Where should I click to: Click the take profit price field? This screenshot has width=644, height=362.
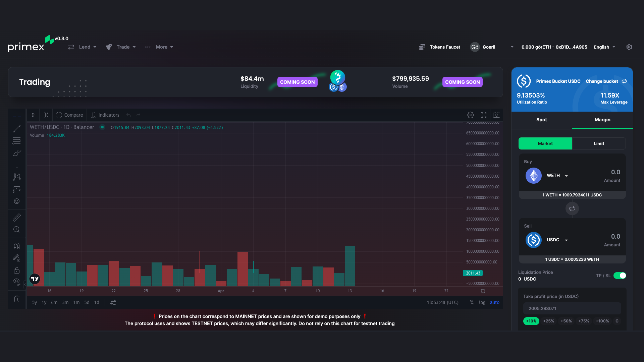point(572,308)
